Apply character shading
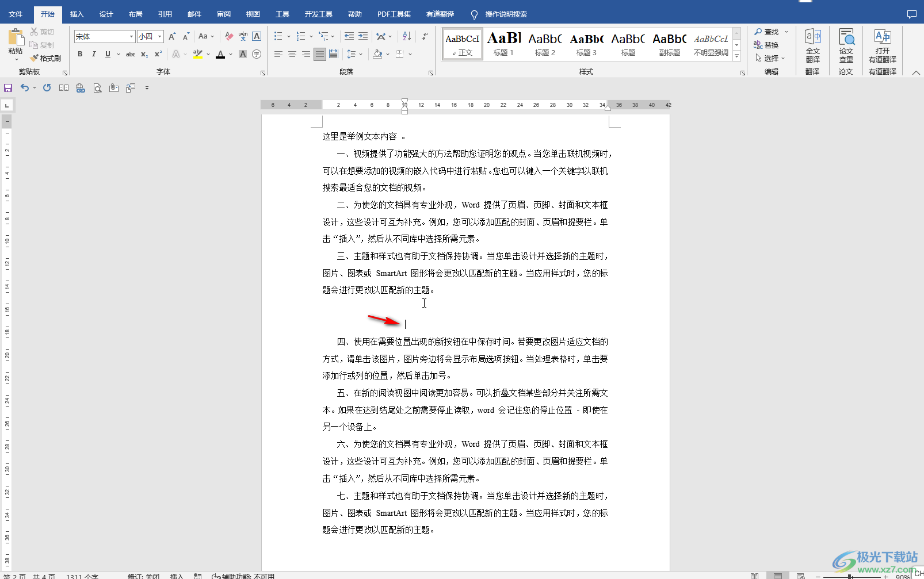 pos(243,54)
